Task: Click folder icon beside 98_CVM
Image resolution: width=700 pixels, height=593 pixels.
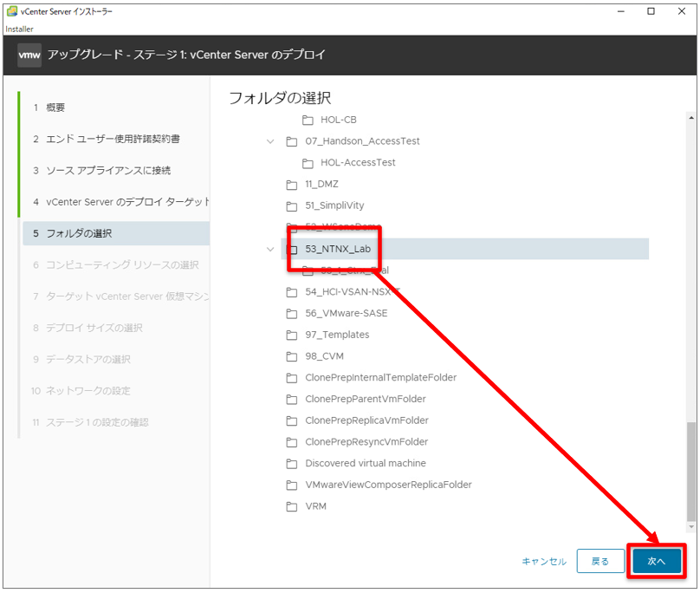Action: coord(291,356)
